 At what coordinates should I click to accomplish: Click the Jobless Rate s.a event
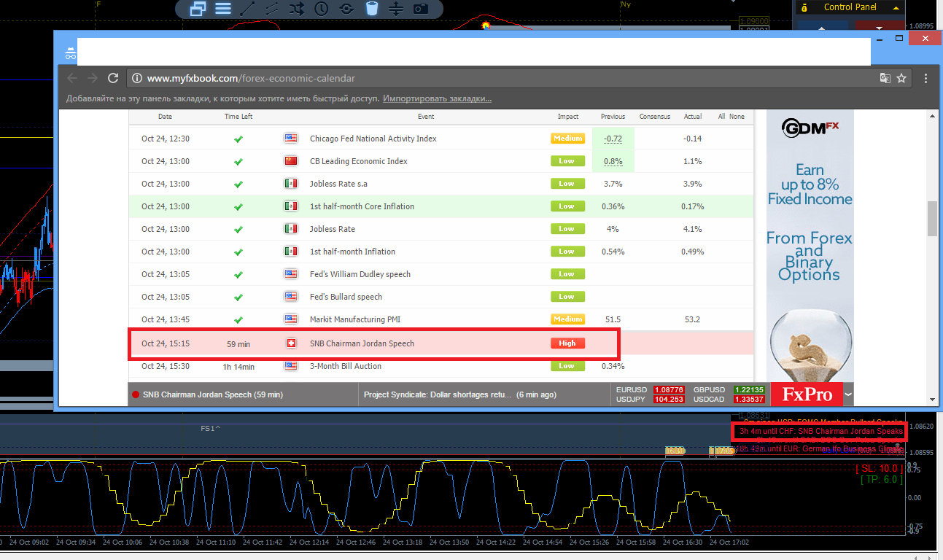(x=338, y=184)
